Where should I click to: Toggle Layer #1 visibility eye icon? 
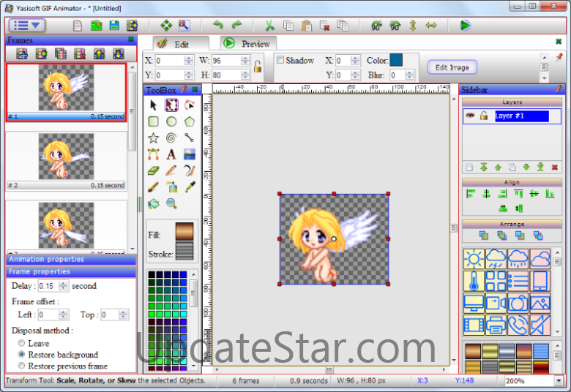pos(470,116)
